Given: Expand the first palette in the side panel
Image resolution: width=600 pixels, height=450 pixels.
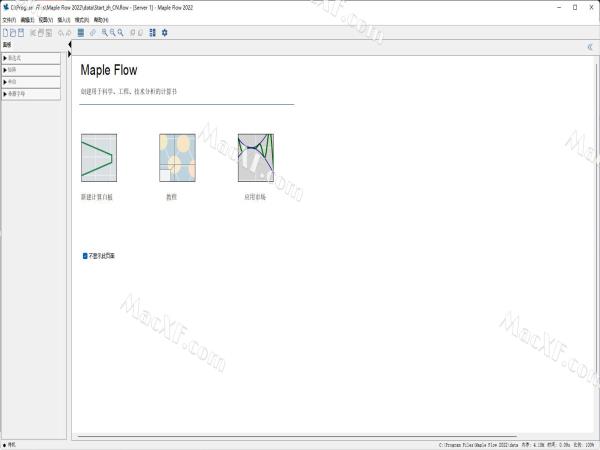Looking at the screenshot, I should tap(31, 58).
